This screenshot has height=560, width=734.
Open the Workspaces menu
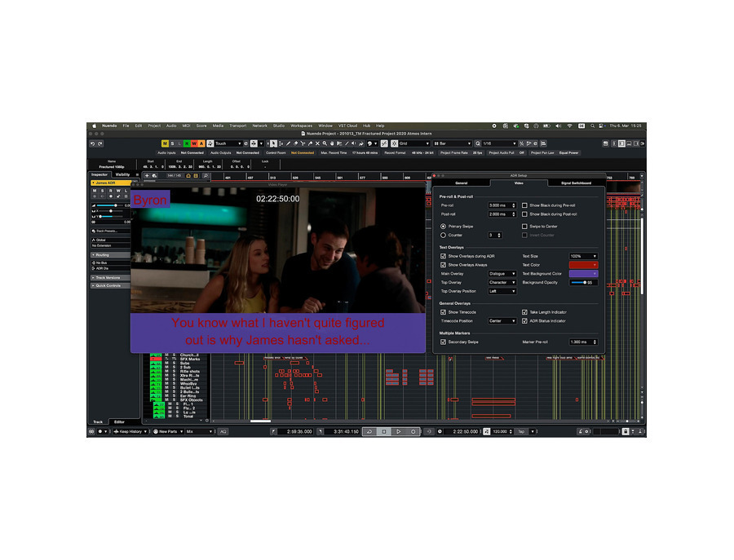point(302,126)
